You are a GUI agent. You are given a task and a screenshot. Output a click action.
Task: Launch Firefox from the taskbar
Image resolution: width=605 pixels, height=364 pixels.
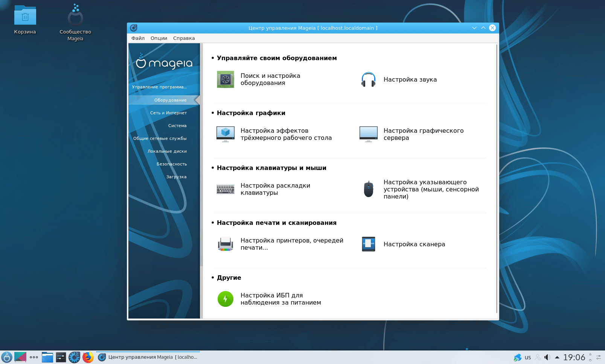(88, 357)
